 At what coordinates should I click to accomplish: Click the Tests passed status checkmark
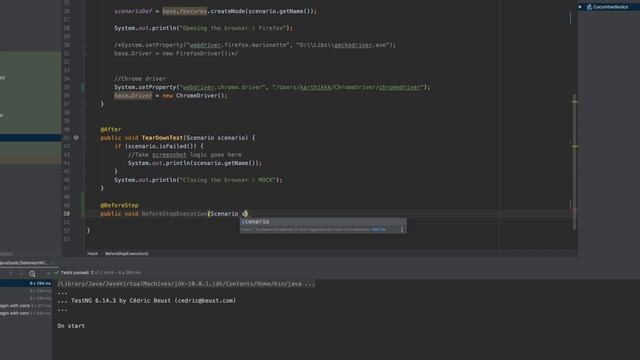56,272
